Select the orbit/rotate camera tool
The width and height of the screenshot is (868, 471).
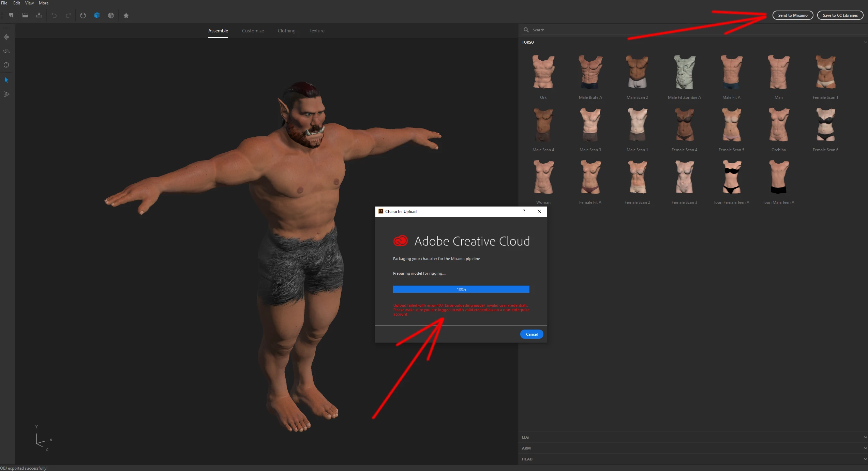coord(6,51)
